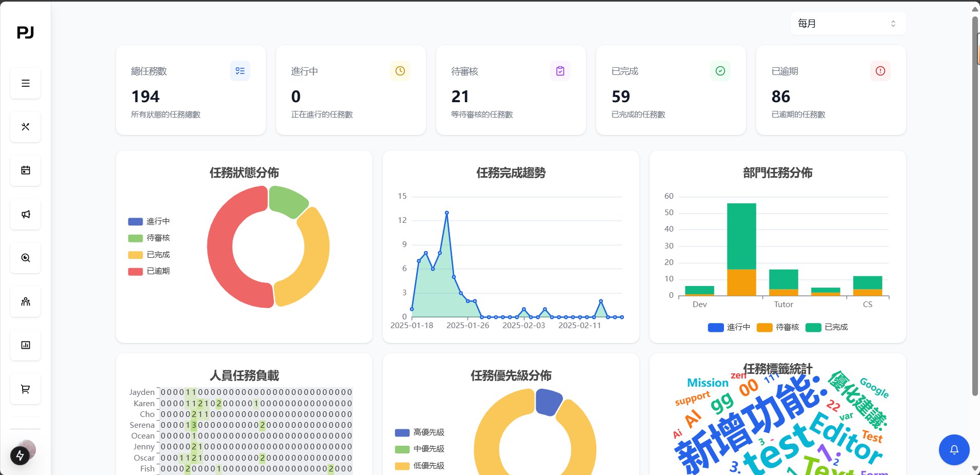980x475 pixels.
Task: Open the hamburger menu in the sidebar
Action: tap(25, 83)
